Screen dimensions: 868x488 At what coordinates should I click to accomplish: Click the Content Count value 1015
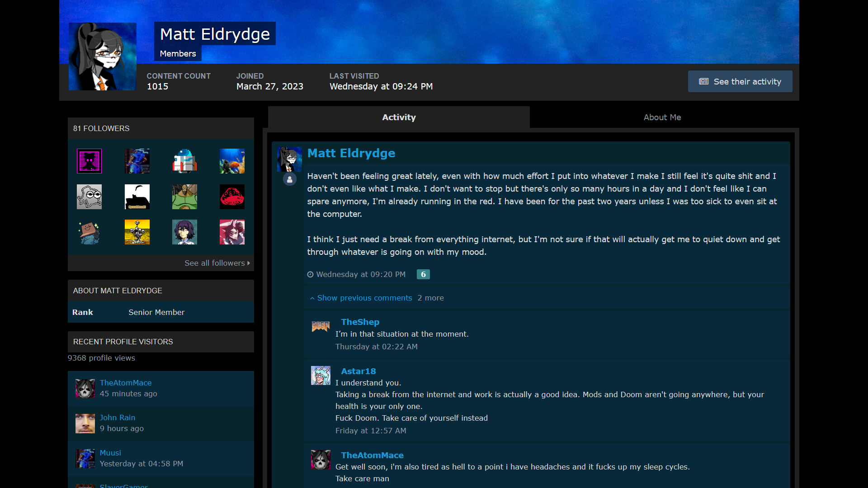pos(157,86)
